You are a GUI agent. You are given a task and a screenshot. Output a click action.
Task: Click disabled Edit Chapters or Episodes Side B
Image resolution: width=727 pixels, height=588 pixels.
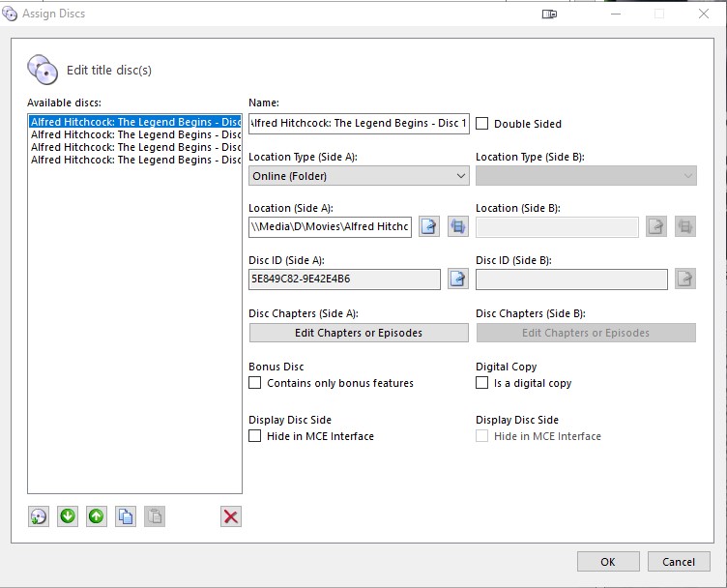pos(586,333)
